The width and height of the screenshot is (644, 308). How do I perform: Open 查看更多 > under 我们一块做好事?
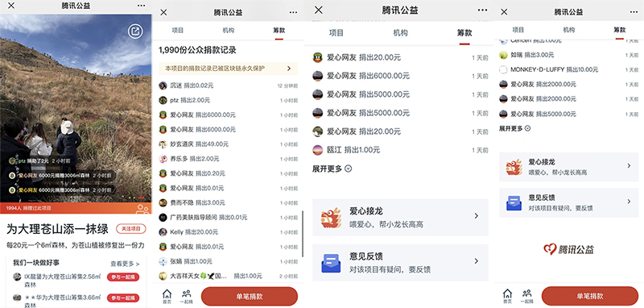tap(125, 264)
